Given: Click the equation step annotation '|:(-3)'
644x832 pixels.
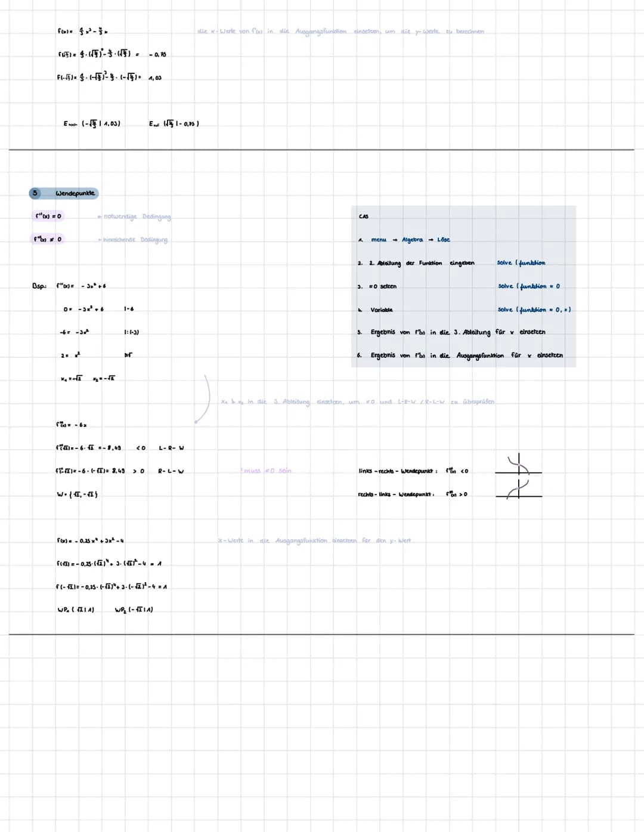Looking at the screenshot, I should tap(132, 332).
